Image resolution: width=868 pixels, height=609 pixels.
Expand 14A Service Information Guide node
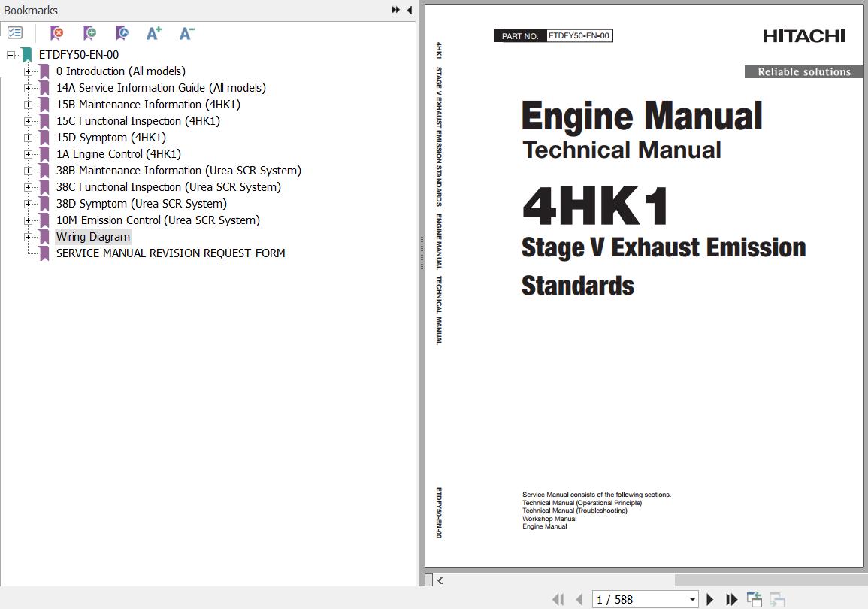point(28,88)
